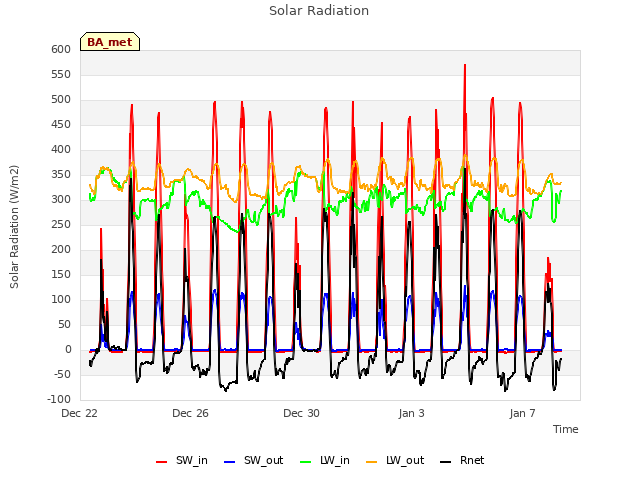This screenshot has height=480, width=640.
Task: Click the 450 y-axis tick label
Action: [x=61, y=124]
